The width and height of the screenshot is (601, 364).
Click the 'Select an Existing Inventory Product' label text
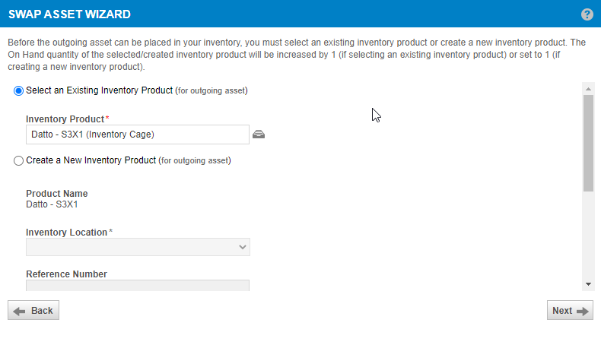coord(99,90)
